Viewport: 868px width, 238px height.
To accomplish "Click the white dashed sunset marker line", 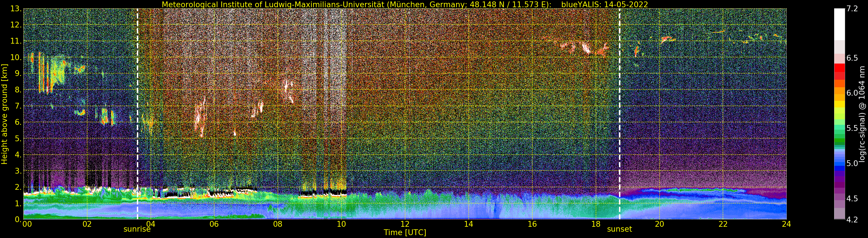I will click(x=619, y=114).
